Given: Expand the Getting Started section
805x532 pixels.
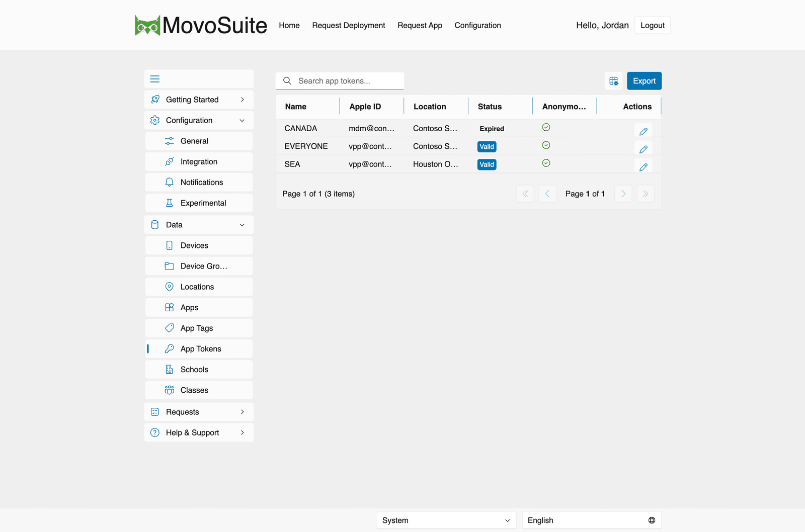Looking at the screenshot, I should coord(199,100).
